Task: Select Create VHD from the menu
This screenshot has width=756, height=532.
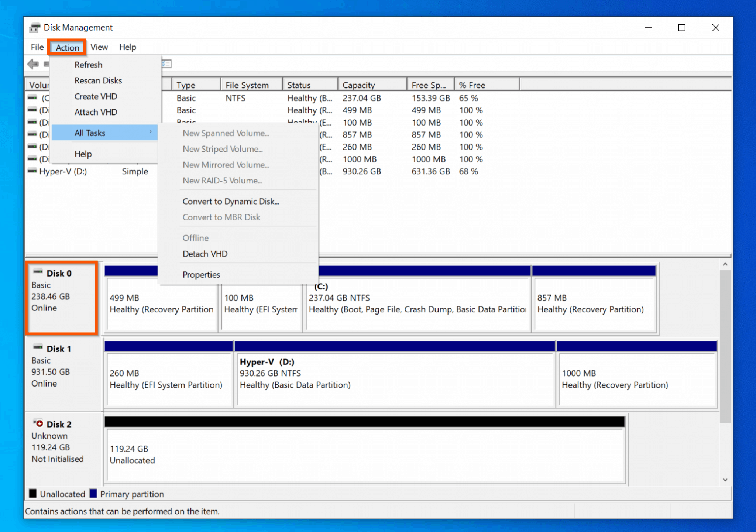Action: (96, 96)
